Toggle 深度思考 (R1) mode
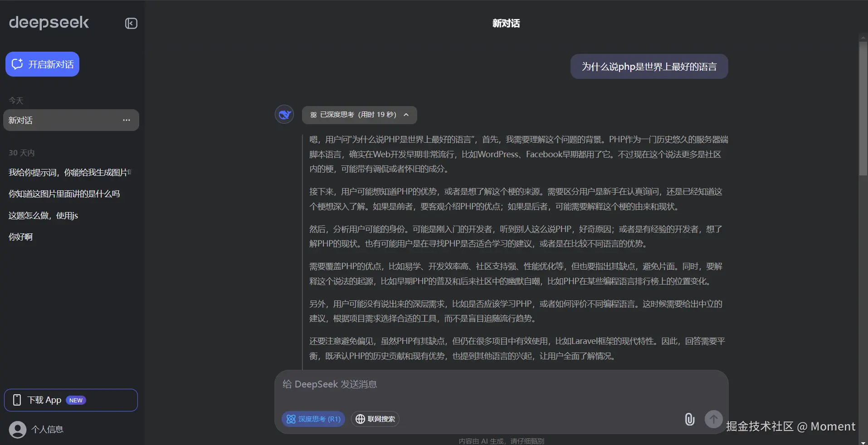The image size is (868, 445). click(313, 419)
